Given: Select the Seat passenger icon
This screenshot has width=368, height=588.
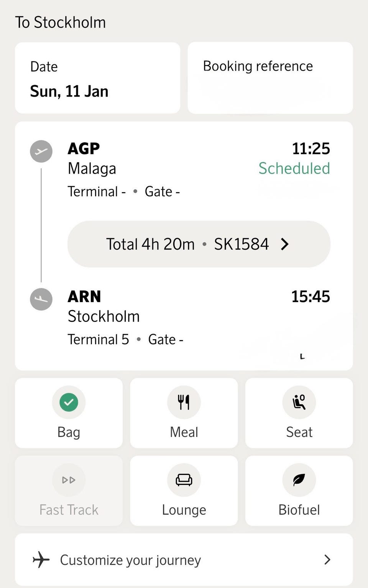Looking at the screenshot, I should coord(299,402).
